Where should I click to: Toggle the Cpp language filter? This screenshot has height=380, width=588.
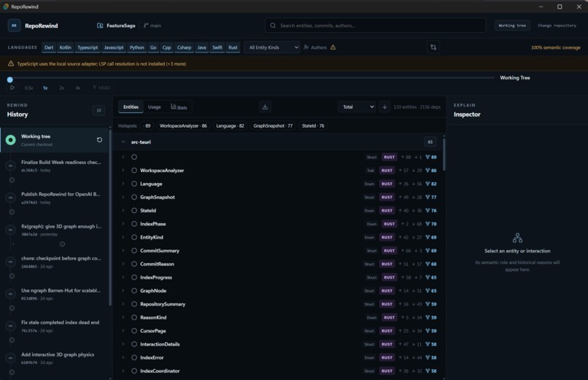166,47
